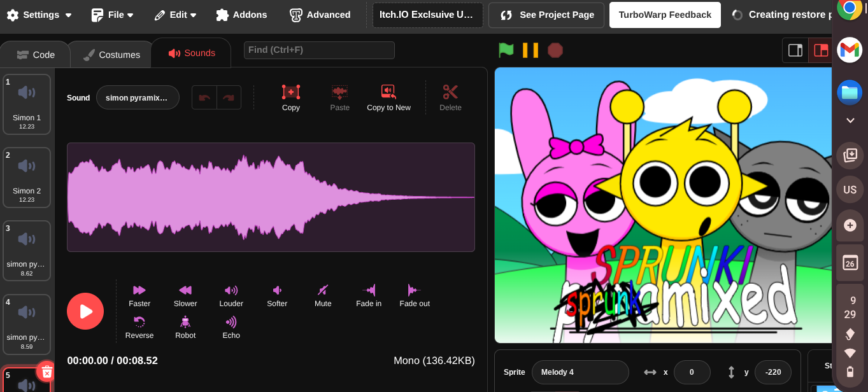
Task: Edit the sound name field
Action: (x=138, y=97)
